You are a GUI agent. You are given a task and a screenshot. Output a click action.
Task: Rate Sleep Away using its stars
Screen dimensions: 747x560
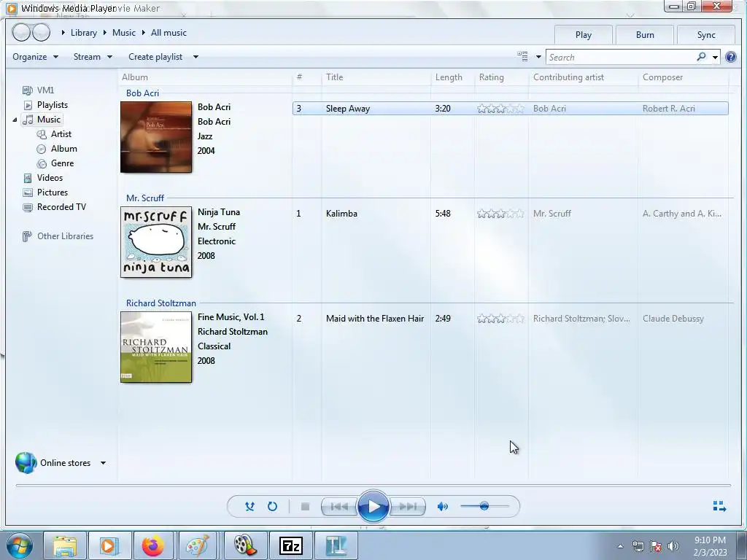500,109
